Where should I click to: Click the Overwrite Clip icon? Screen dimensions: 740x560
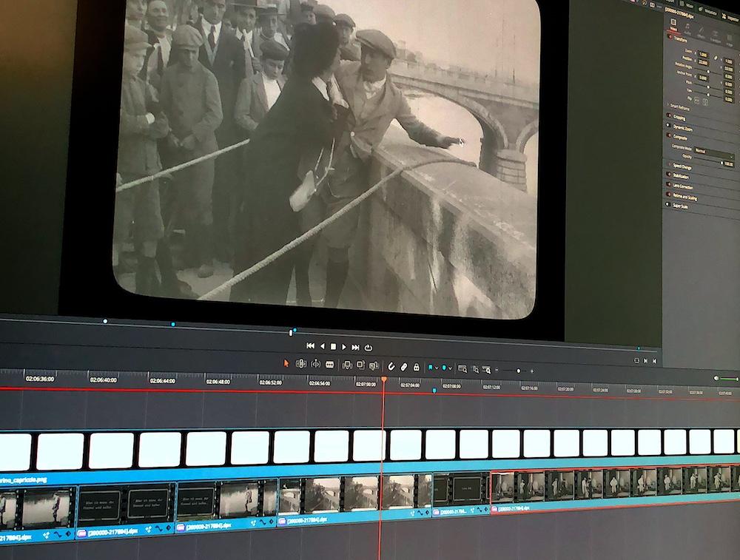(360, 365)
